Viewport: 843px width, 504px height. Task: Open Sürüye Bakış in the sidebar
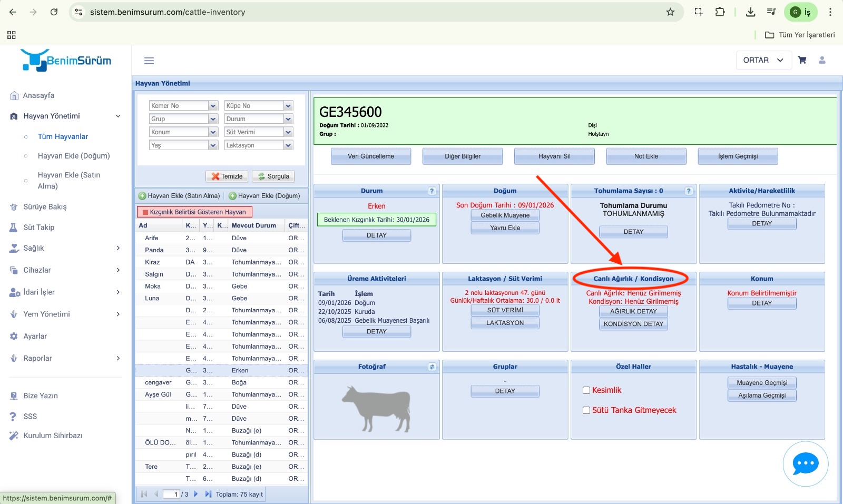coord(45,207)
